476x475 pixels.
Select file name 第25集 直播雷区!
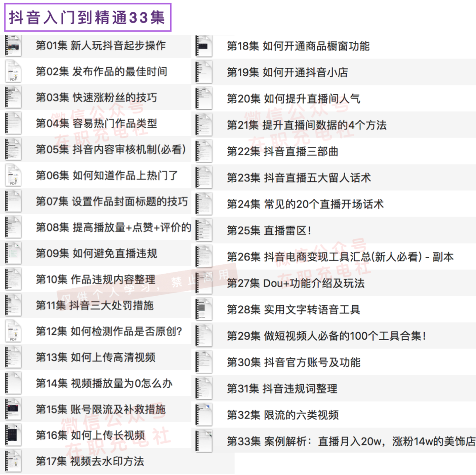(x=269, y=230)
